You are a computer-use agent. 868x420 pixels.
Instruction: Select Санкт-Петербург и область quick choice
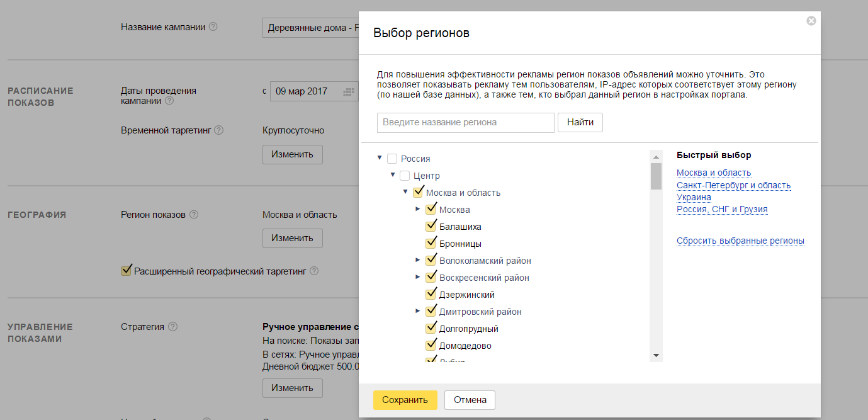733,185
